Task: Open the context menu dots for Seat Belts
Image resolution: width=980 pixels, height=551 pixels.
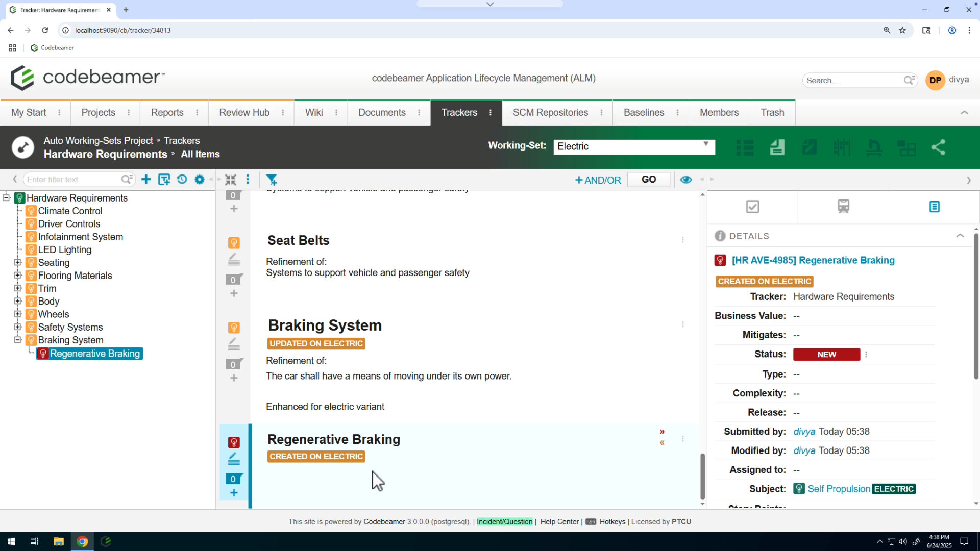Action: [x=683, y=240]
